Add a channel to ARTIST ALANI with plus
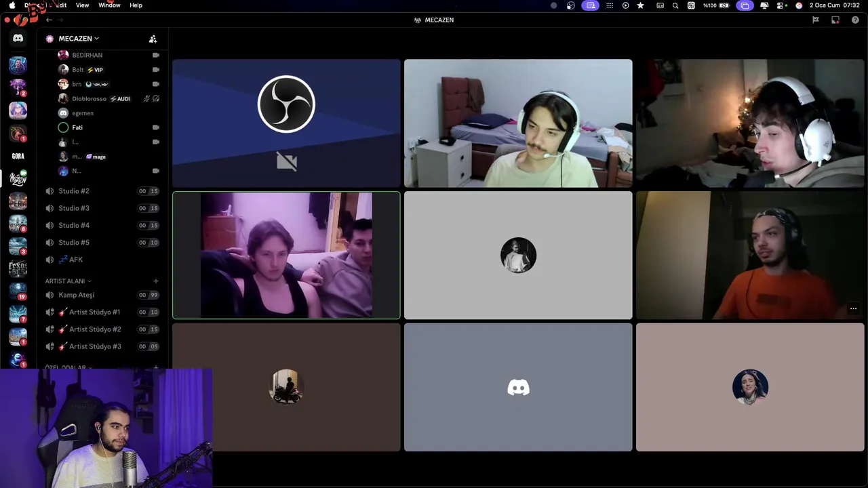Image resolution: width=868 pixels, height=488 pixels. [155, 281]
